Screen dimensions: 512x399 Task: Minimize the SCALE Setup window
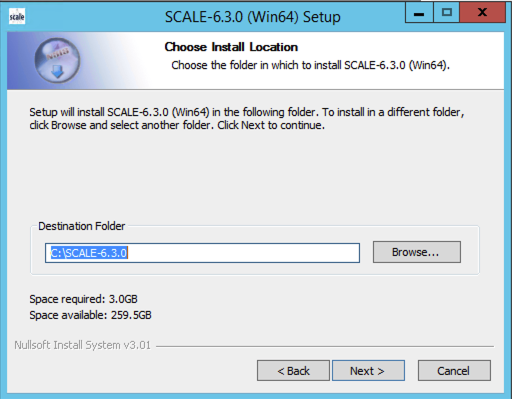(419, 13)
